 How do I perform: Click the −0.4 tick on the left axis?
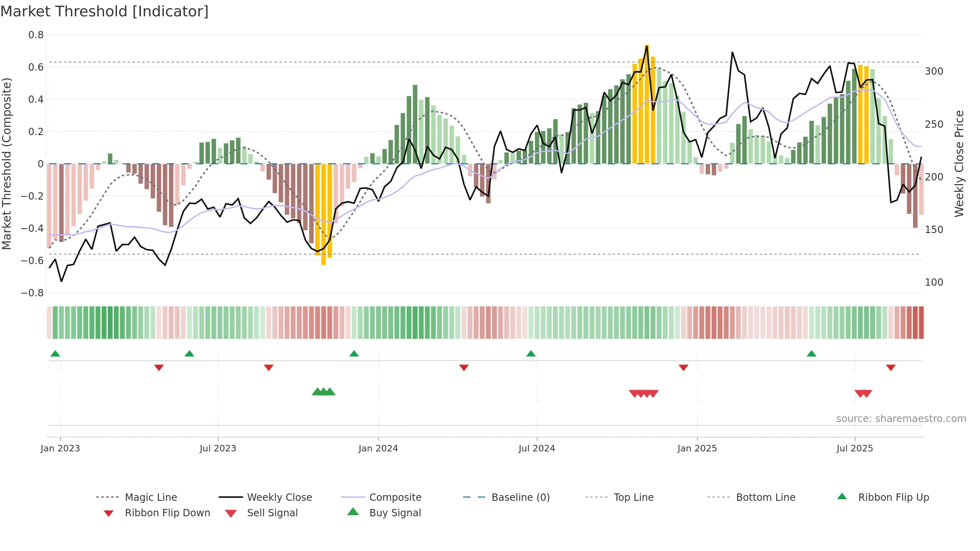(x=32, y=229)
